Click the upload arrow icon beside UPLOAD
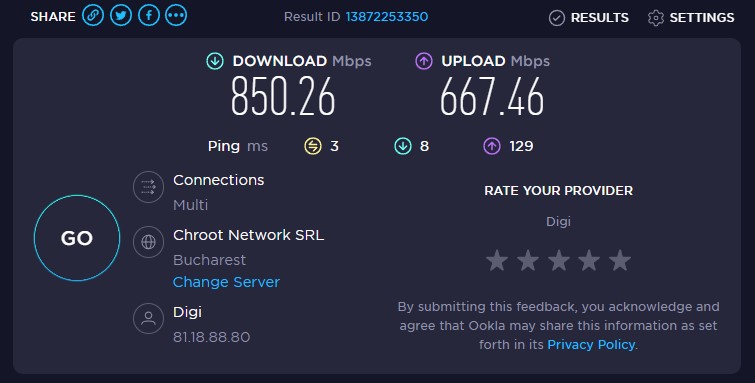Image resolution: width=755 pixels, height=383 pixels. tap(424, 61)
